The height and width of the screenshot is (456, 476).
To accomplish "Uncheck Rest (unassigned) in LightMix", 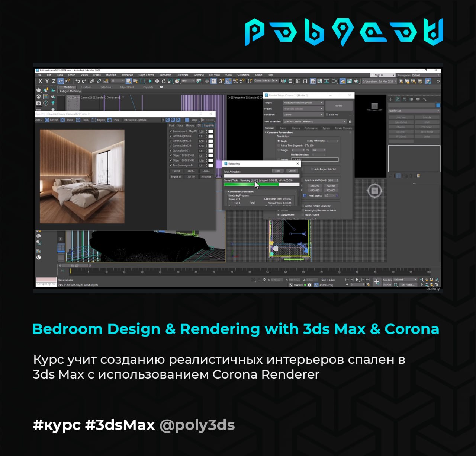I will 170,165.
